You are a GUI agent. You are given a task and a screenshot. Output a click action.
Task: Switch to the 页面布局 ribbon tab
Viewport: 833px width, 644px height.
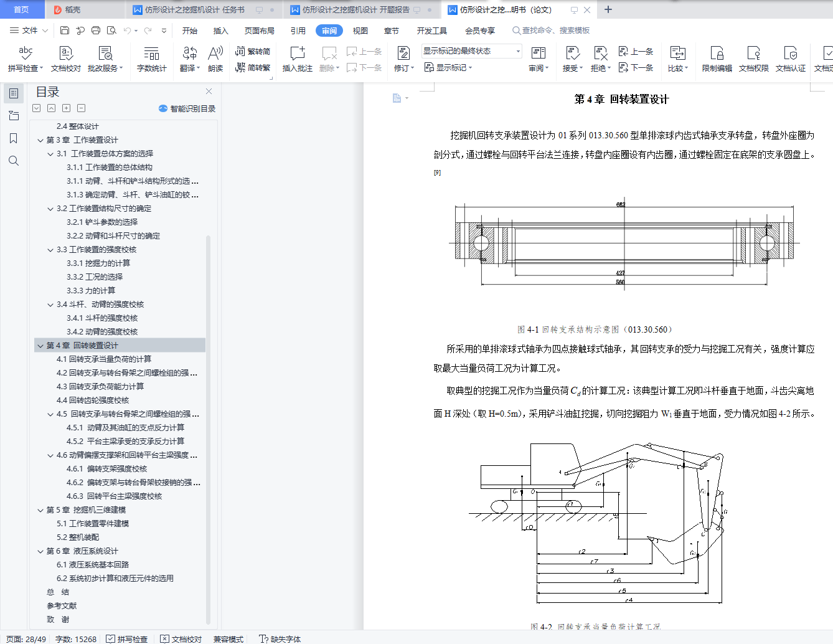pyautogui.click(x=260, y=31)
